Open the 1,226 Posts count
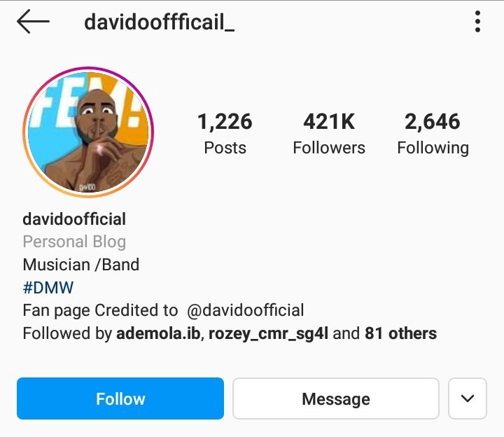Screen dimensions: 504x437 [x=225, y=134]
